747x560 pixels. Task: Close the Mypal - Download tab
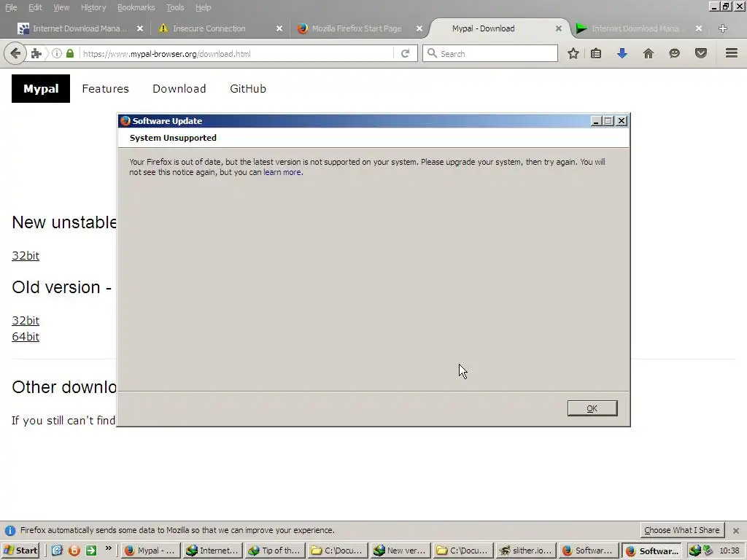[558, 28]
